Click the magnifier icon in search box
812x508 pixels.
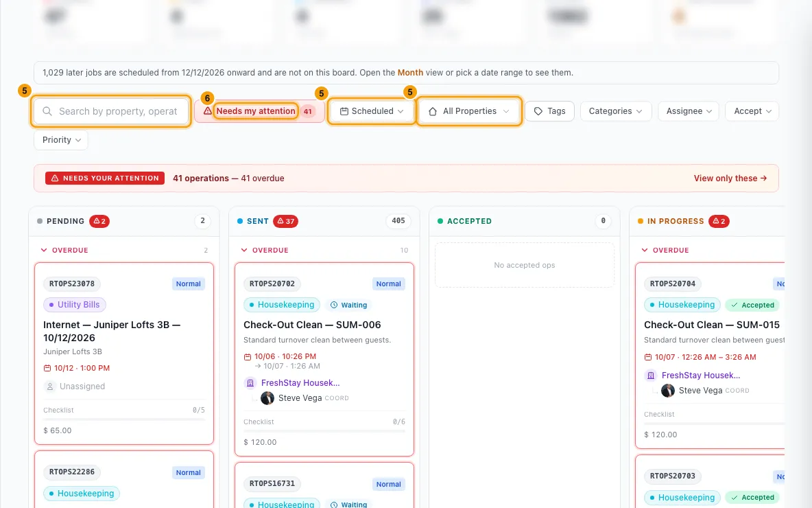pos(47,111)
